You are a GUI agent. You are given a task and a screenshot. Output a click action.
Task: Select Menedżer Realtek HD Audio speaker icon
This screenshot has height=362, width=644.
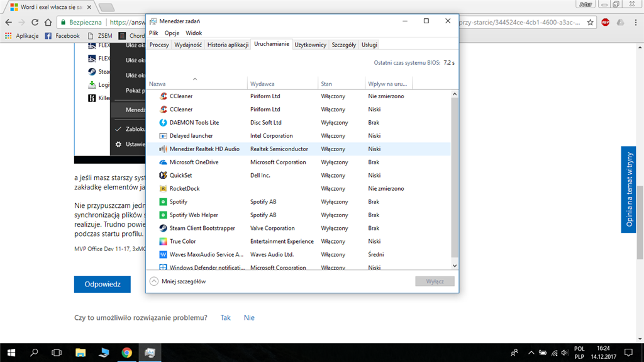[x=163, y=149]
